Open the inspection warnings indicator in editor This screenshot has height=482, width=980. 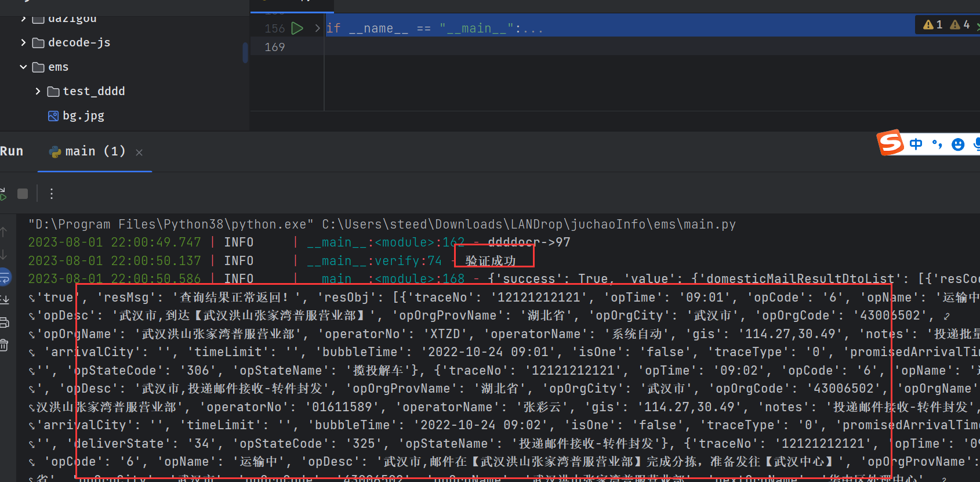pyautogui.click(x=946, y=24)
